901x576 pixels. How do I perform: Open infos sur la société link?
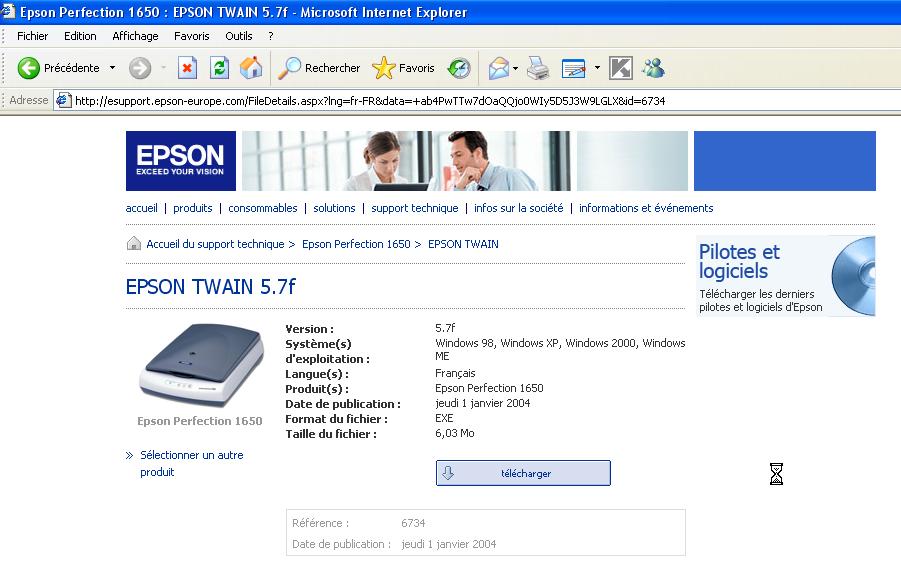point(518,208)
